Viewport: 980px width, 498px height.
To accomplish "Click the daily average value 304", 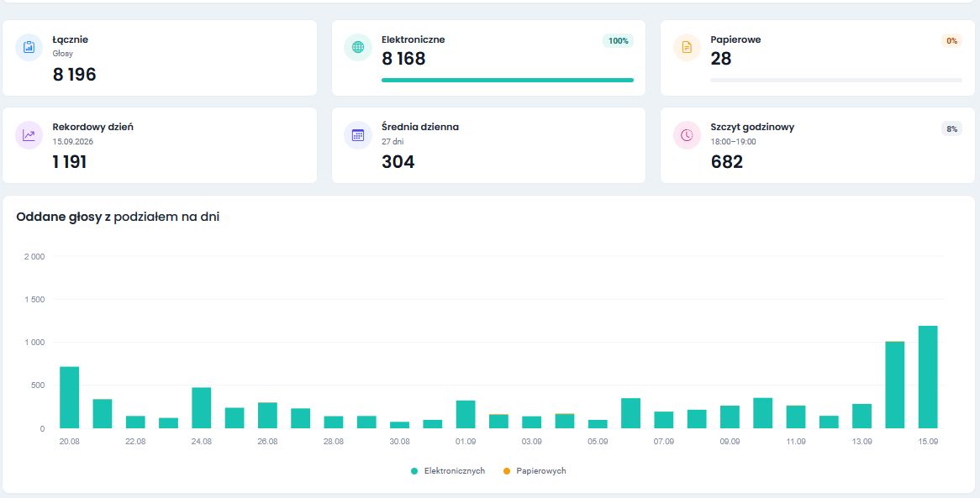I will click(398, 162).
